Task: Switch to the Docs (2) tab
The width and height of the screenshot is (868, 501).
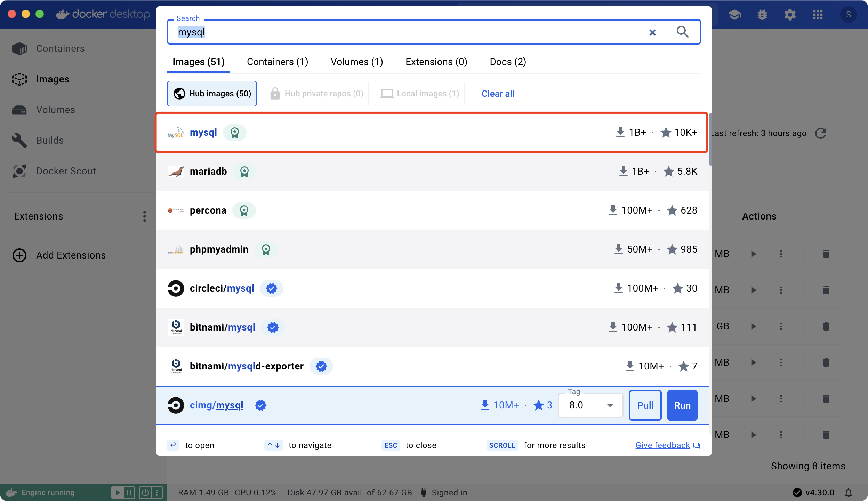Action: [508, 62]
